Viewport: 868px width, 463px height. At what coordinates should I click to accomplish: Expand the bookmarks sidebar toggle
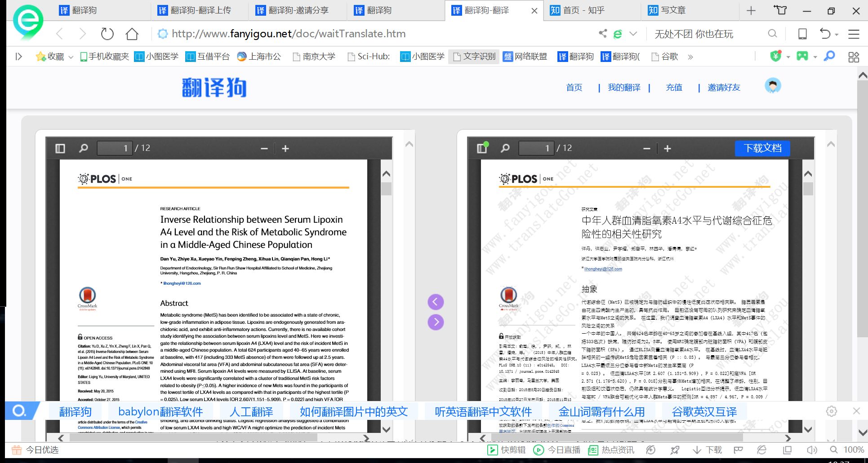(18, 57)
